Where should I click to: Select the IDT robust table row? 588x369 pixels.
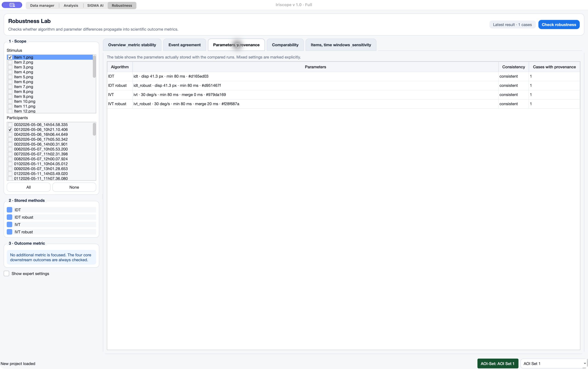tap(343, 85)
